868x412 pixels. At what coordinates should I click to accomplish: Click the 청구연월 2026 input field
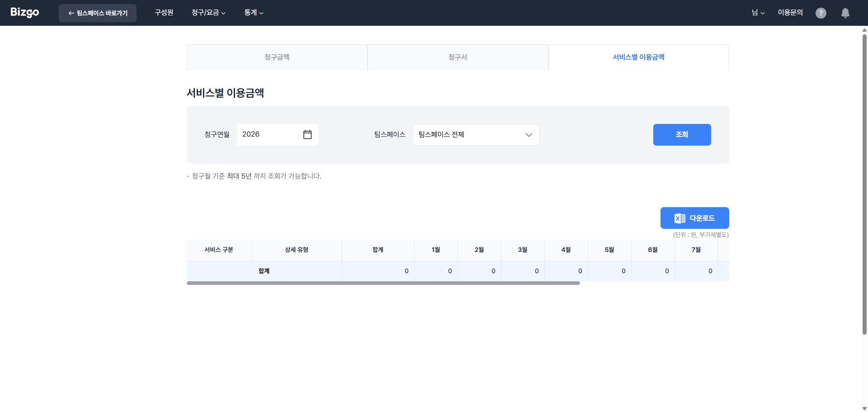269,135
